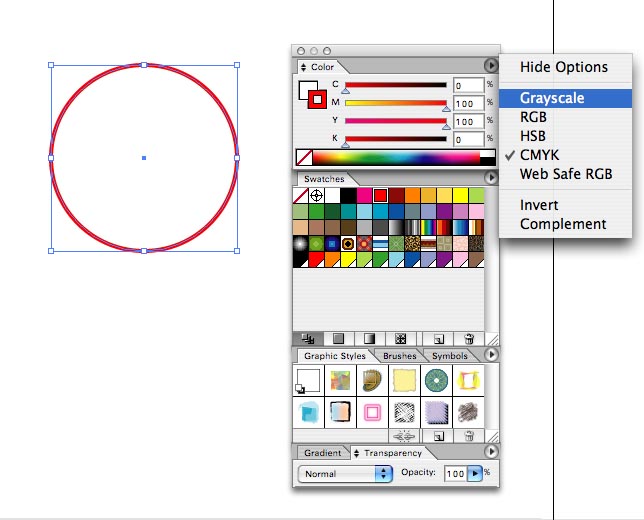Pick a color from the spectrum bar
Viewport: 644px width, 520px height.
tap(396, 158)
